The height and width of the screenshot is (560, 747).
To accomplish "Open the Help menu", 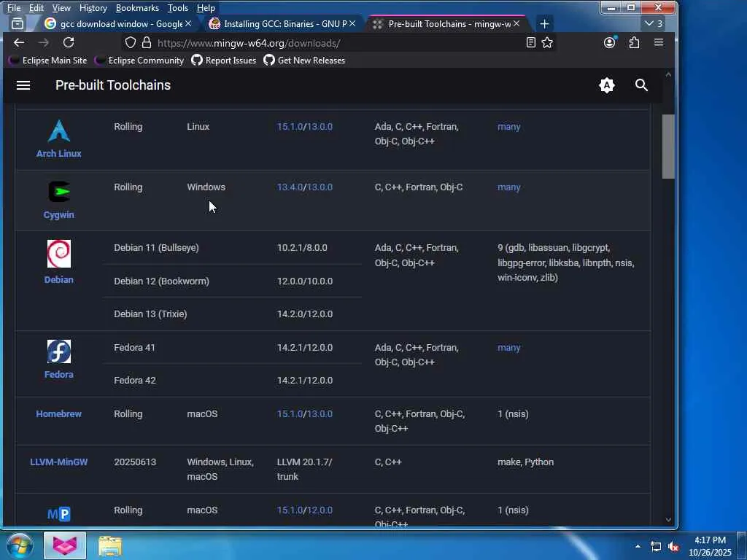I will (x=206, y=8).
